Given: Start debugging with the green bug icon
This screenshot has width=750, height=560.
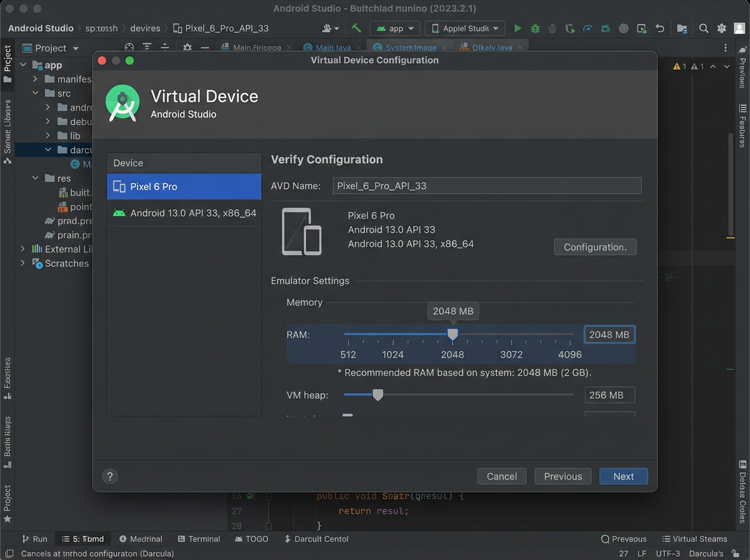Looking at the screenshot, I should pyautogui.click(x=535, y=28).
